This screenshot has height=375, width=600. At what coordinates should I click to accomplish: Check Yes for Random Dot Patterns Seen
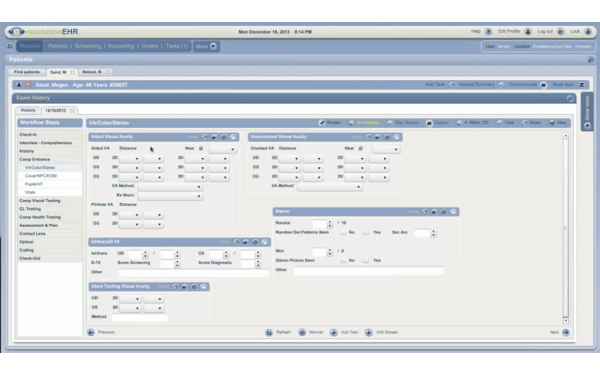[366, 232]
